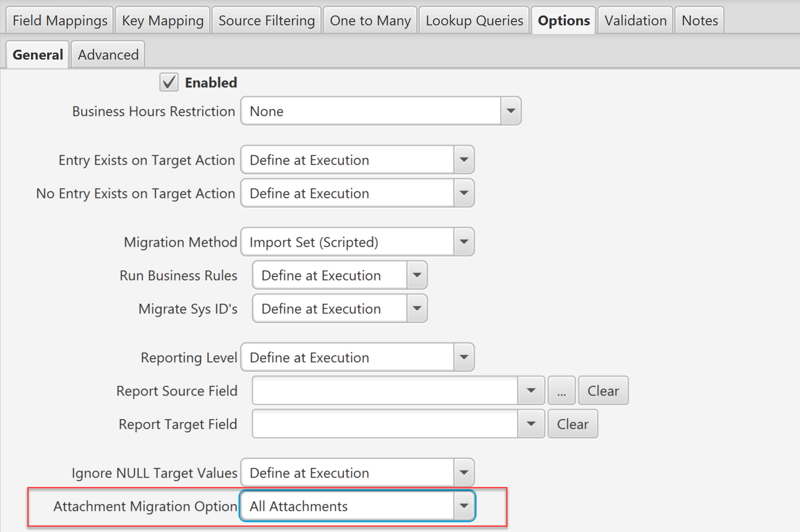Viewport: 800px width, 532px height.
Task: Open the No Entry Exists on Target Action dropdown
Action: [x=463, y=193]
